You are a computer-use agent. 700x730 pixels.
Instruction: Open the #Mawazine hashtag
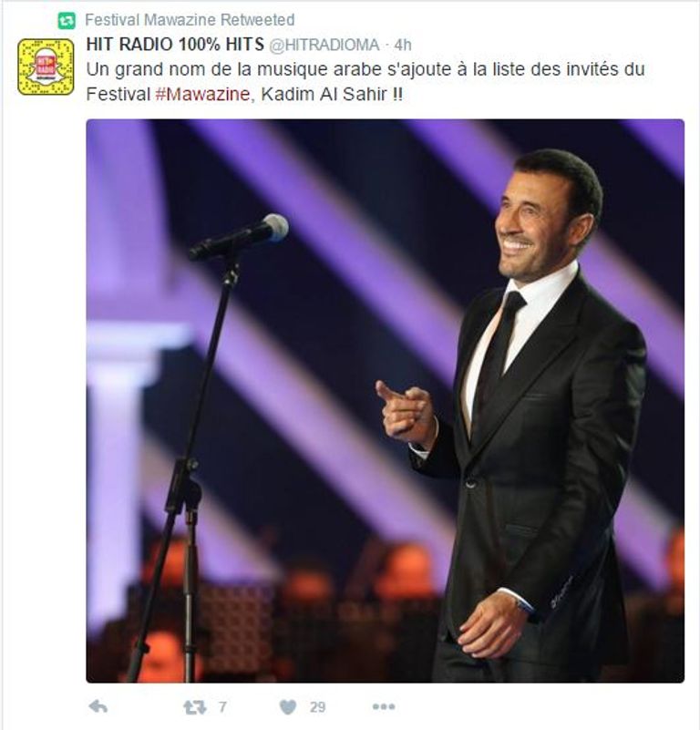[x=202, y=95]
